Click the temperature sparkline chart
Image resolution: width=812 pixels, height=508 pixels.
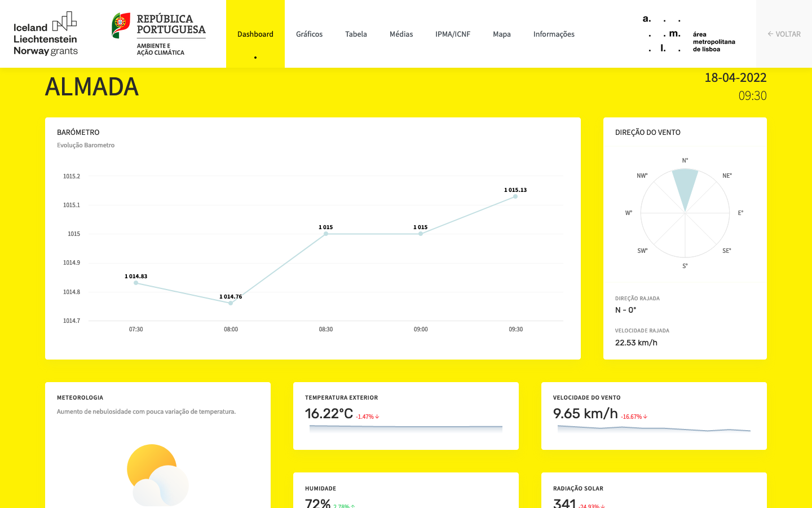click(406, 429)
